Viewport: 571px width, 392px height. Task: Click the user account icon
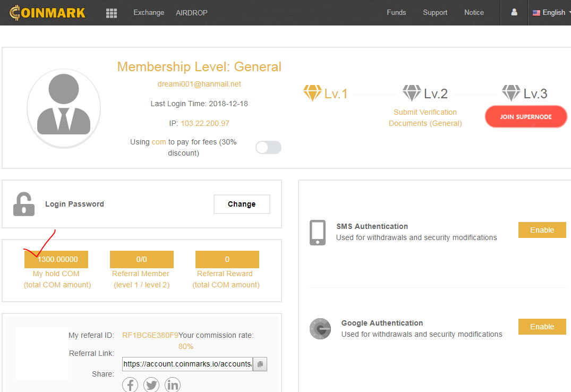514,12
